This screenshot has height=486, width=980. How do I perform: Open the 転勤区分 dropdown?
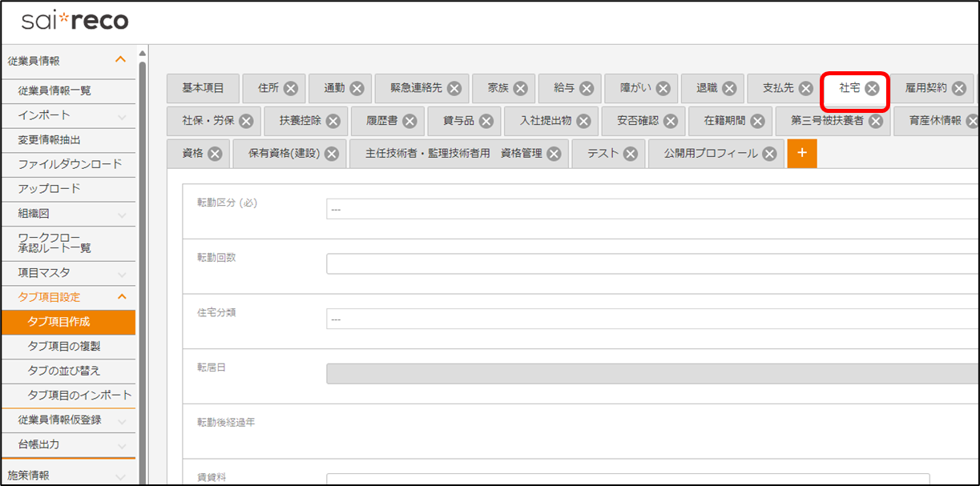tap(651, 209)
